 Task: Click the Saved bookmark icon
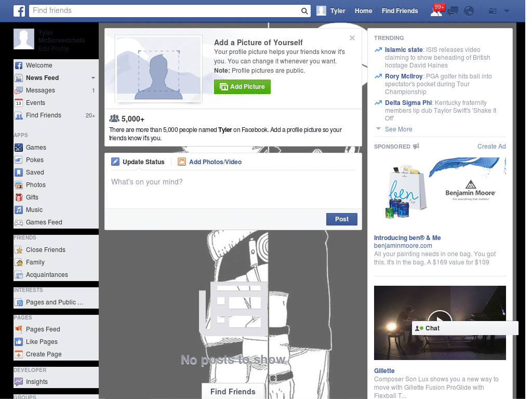click(x=19, y=172)
